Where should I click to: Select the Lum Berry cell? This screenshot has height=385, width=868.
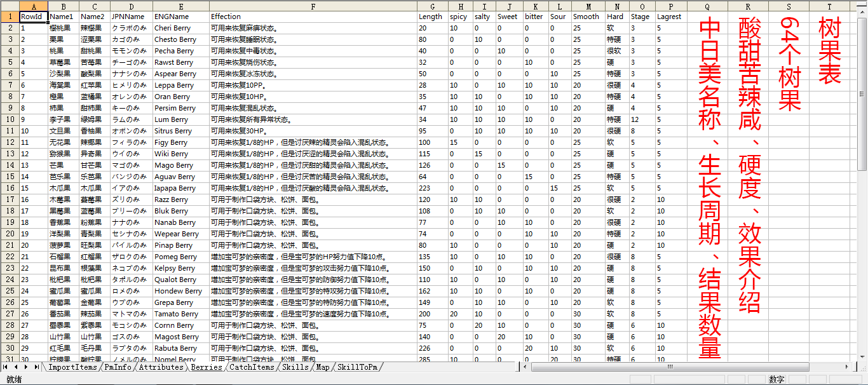click(181, 119)
